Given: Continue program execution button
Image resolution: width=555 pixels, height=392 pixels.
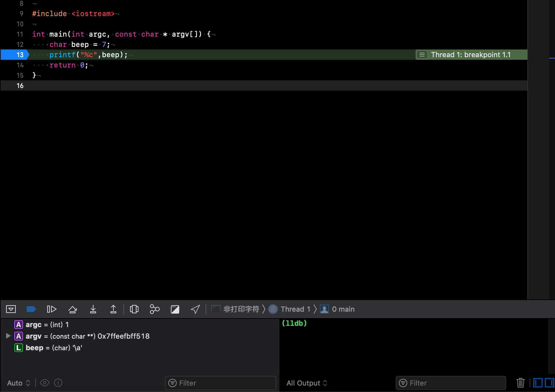Looking at the screenshot, I should point(52,309).
